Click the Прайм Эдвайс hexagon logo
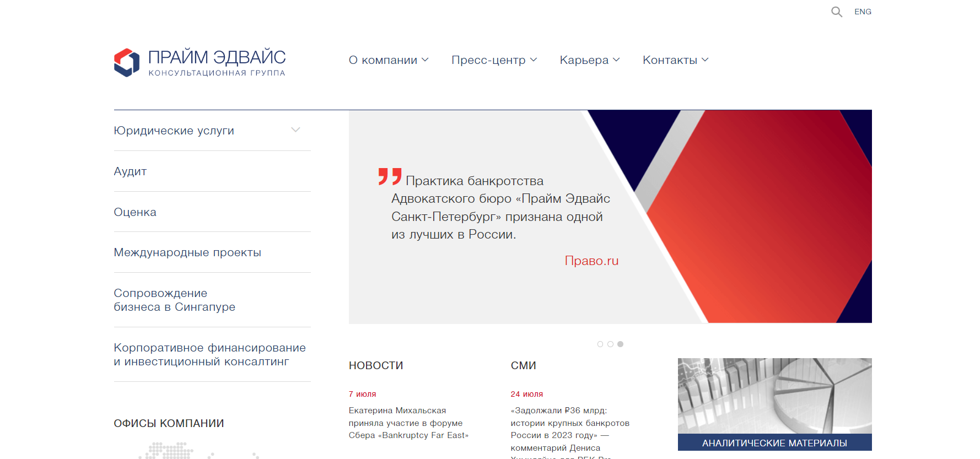Viewport: 980px width, 459px height. tap(127, 62)
